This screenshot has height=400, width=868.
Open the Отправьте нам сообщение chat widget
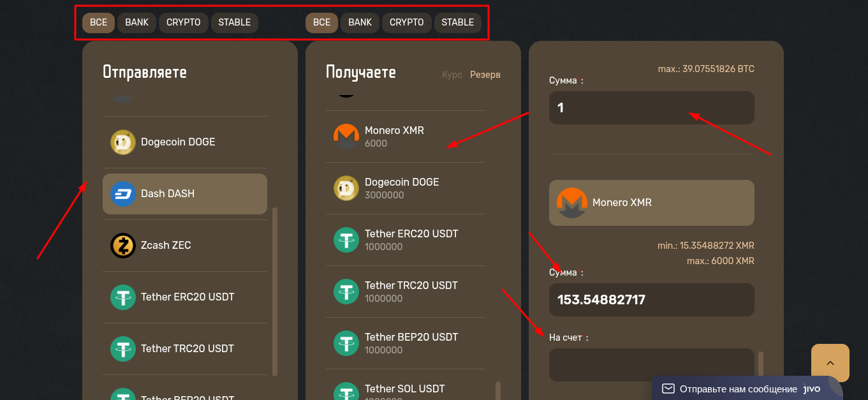coord(747,389)
